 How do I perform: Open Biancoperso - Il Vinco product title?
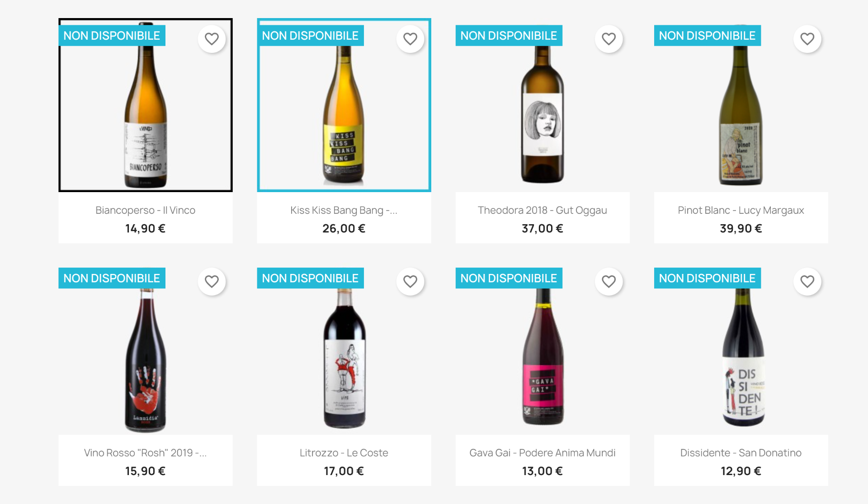point(145,210)
